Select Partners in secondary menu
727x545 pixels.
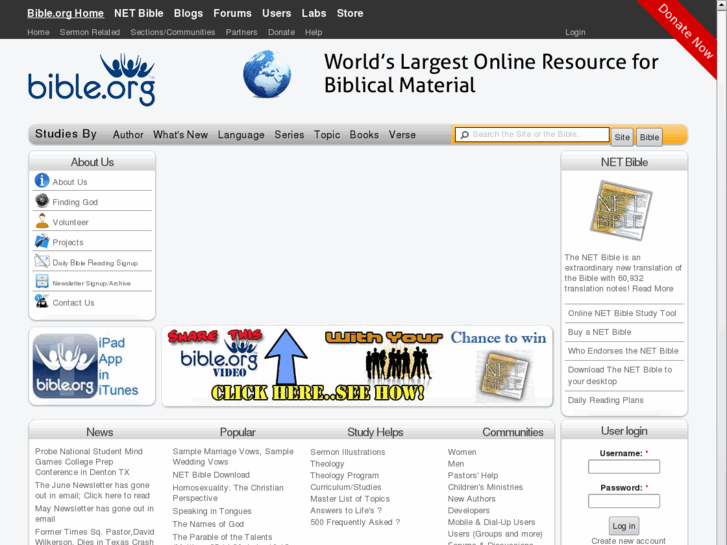point(241,32)
